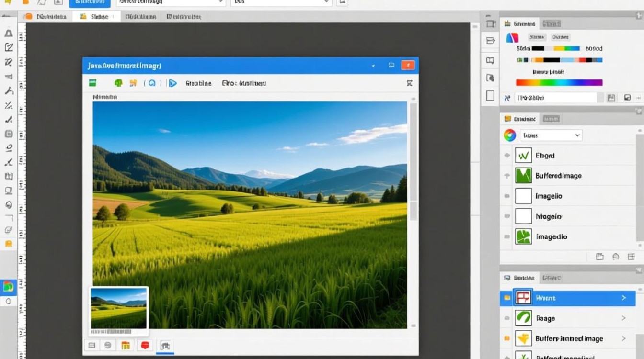Screen dimensions: 644x359
Task: Toggle visibility of the first ImageIO layer
Action: [x=507, y=196]
